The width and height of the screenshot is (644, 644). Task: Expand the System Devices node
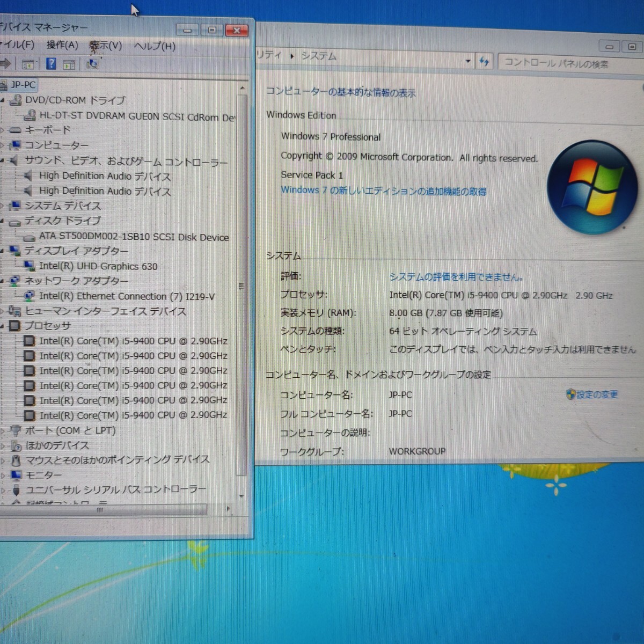(x=3, y=206)
